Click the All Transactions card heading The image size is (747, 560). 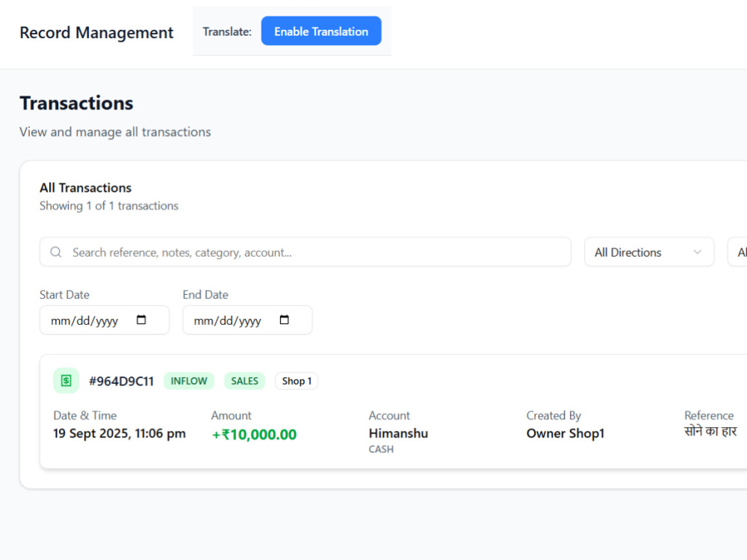(x=85, y=187)
